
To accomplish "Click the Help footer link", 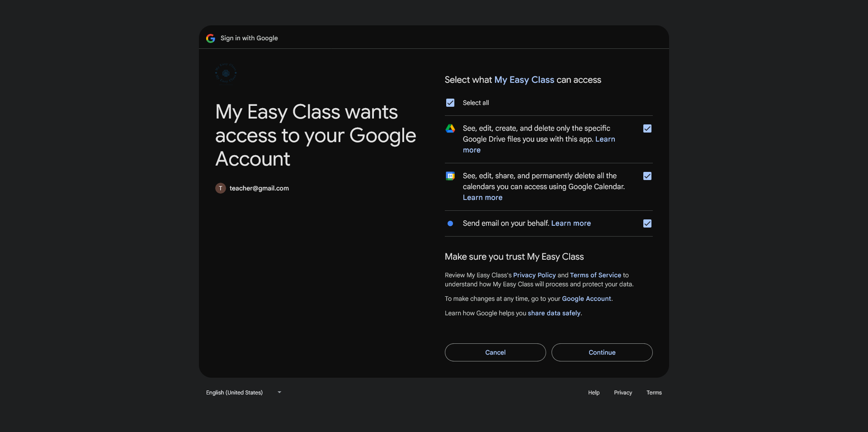I will pos(594,393).
